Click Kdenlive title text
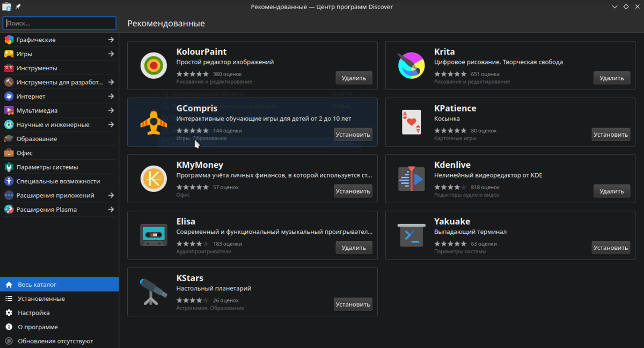644x348 pixels. (x=452, y=165)
